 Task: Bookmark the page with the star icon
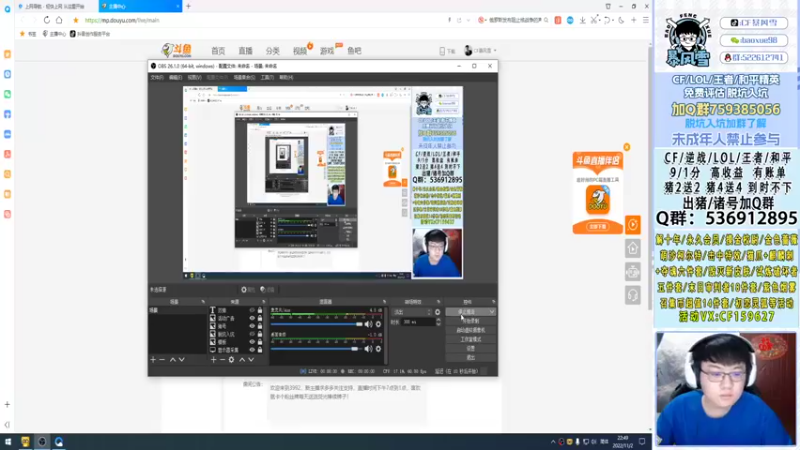tap(76, 20)
